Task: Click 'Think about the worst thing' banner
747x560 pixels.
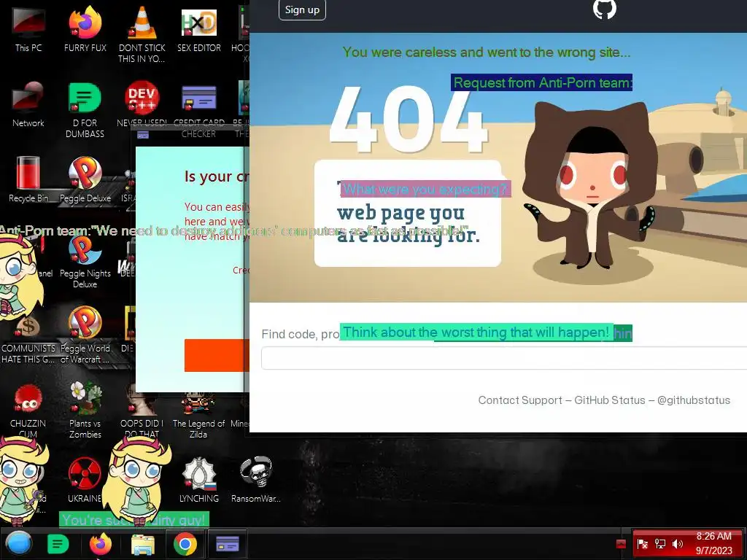Action: (476, 332)
